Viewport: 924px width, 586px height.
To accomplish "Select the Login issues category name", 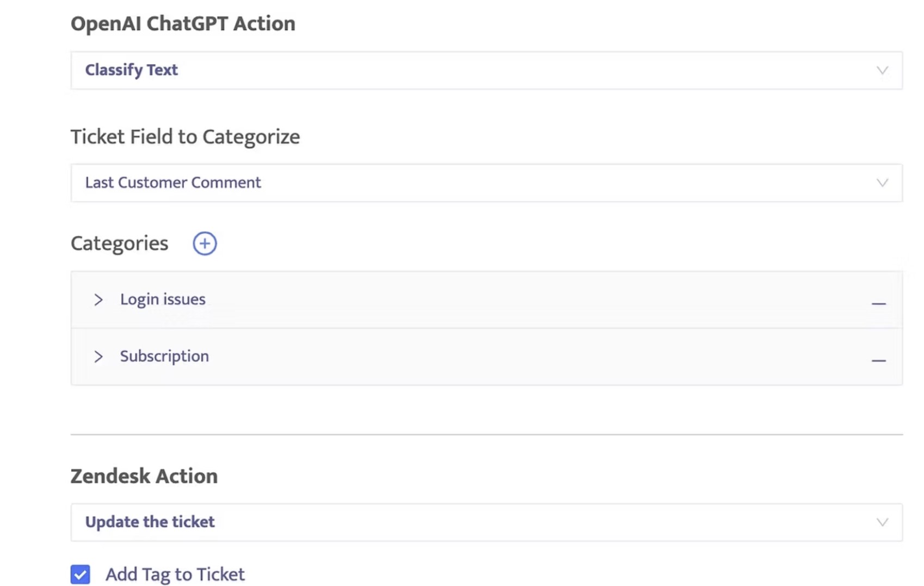I will (x=163, y=300).
